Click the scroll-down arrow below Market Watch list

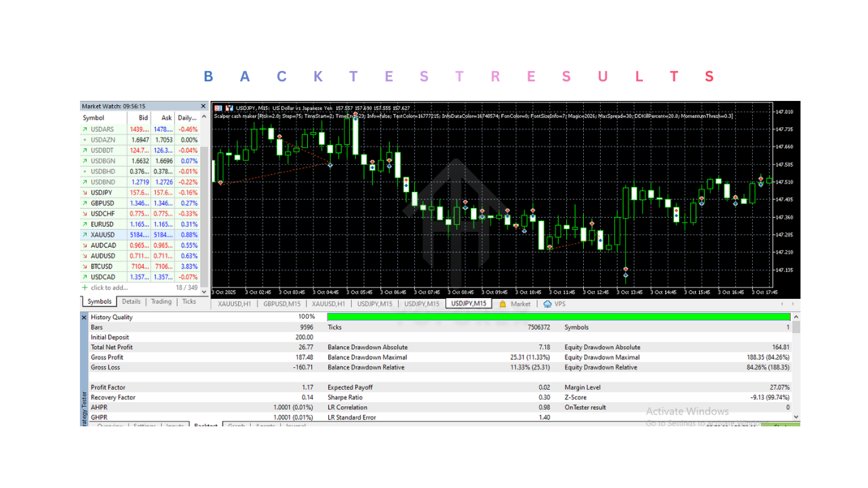point(205,291)
